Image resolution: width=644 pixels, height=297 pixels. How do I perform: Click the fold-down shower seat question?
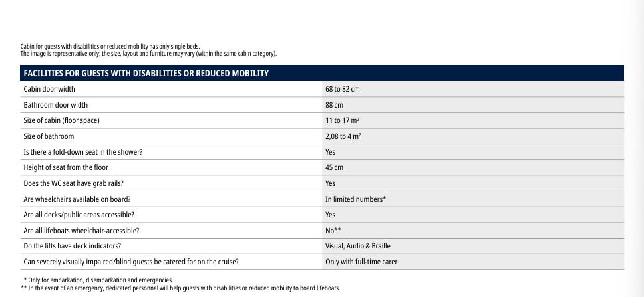pyautogui.click(x=82, y=152)
